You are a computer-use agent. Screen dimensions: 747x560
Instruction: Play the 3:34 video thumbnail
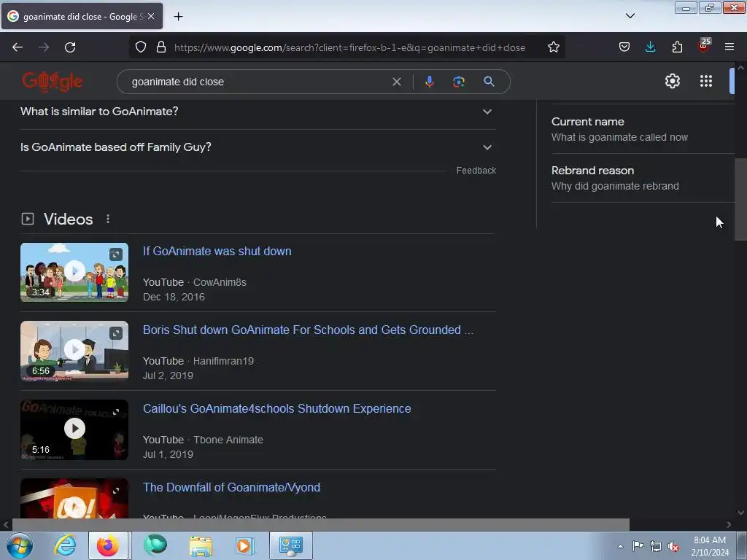tap(74, 272)
